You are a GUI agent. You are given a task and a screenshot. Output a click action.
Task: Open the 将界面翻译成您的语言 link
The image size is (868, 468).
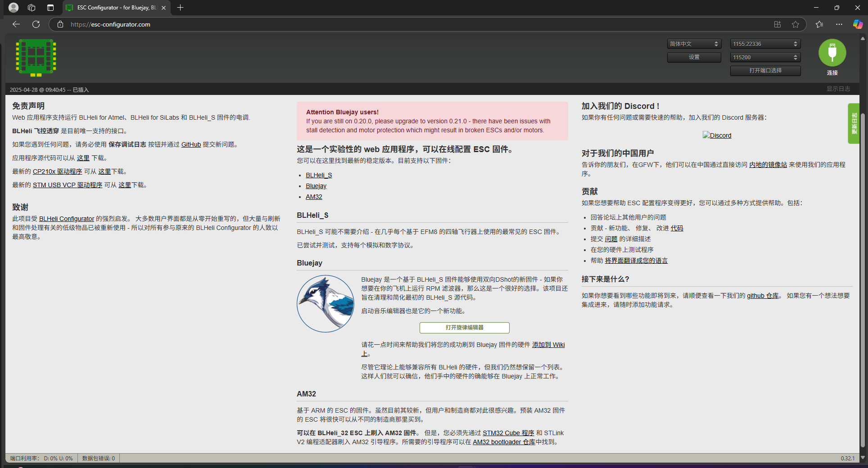tap(636, 261)
